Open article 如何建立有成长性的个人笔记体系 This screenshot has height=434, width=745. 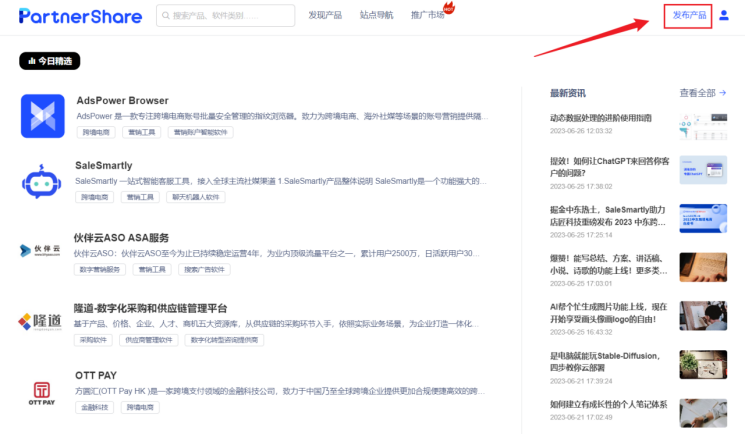pyautogui.click(x=609, y=405)
